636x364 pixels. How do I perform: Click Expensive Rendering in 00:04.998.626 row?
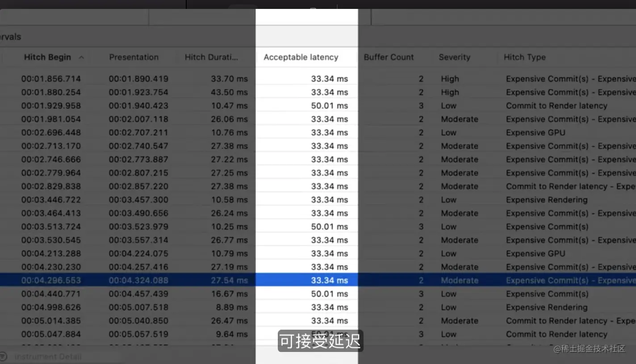[x=547, y=307]
